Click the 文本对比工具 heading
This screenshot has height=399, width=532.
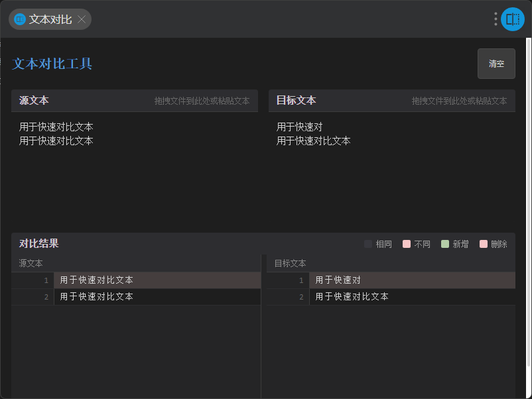pyautogui.click(x=52, y=64)
